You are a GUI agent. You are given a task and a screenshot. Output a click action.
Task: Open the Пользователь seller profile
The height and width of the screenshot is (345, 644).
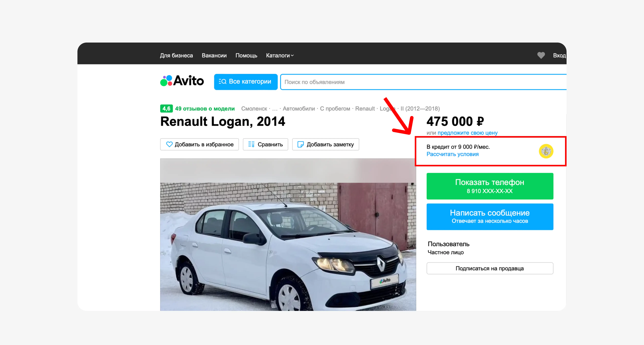(448, 244)
